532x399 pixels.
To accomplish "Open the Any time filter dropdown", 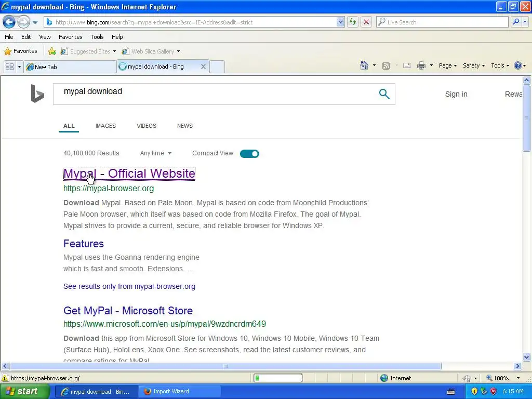I will click(x=156, y=153).
